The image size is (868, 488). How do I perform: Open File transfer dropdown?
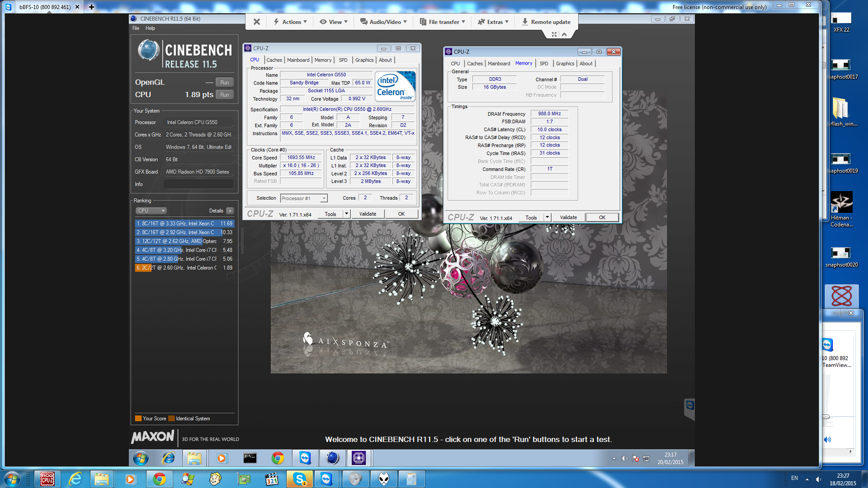(x=442, y=22)
